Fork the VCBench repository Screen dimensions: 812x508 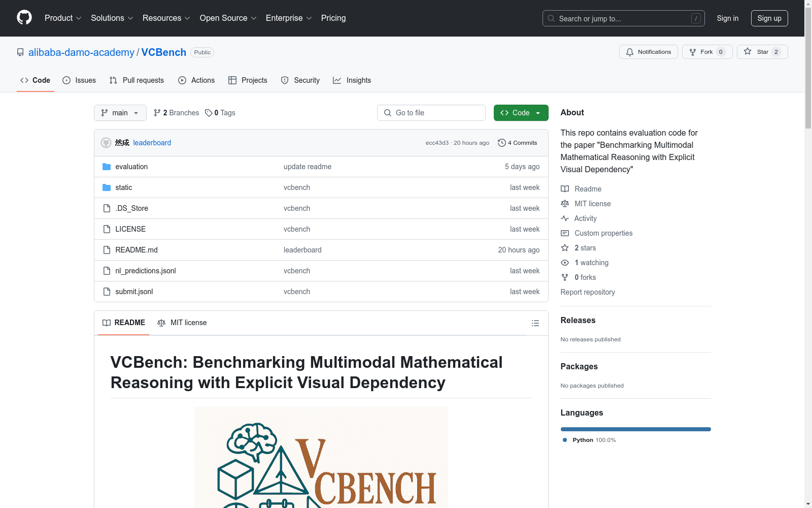[707, 52]
